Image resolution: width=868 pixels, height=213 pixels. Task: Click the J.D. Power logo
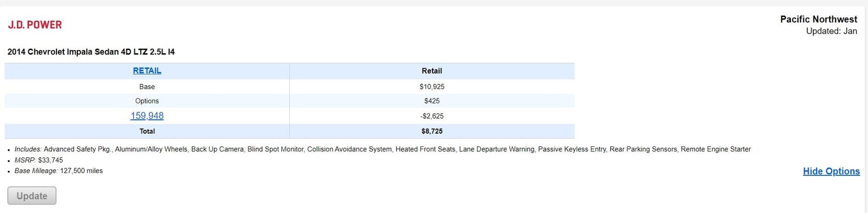click(35, 24)
